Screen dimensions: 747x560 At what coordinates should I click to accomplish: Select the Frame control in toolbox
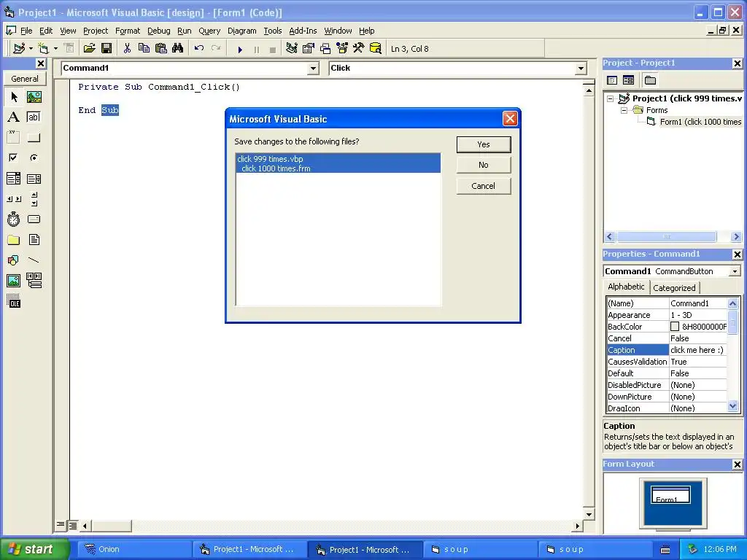(x=14, y=137)
